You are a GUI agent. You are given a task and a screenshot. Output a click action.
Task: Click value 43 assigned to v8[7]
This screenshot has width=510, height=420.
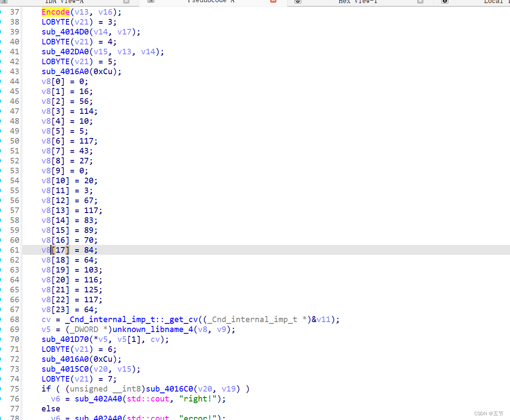click(x=84, y=151)
